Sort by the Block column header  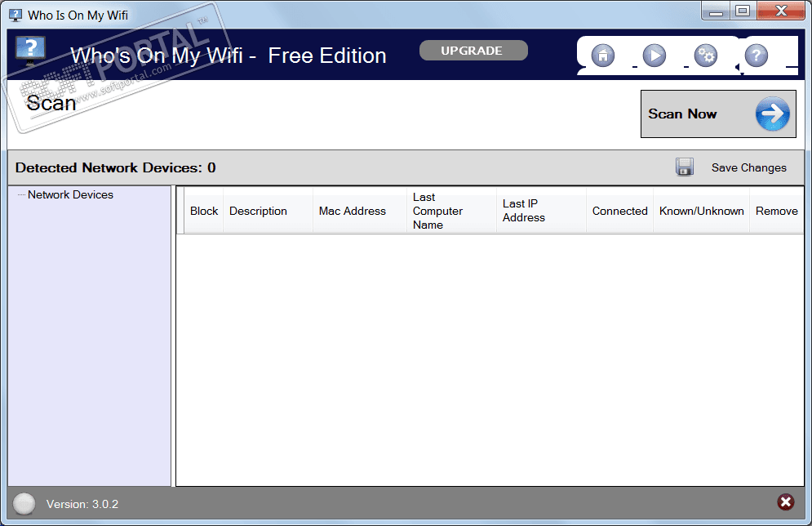click(203, 211)
